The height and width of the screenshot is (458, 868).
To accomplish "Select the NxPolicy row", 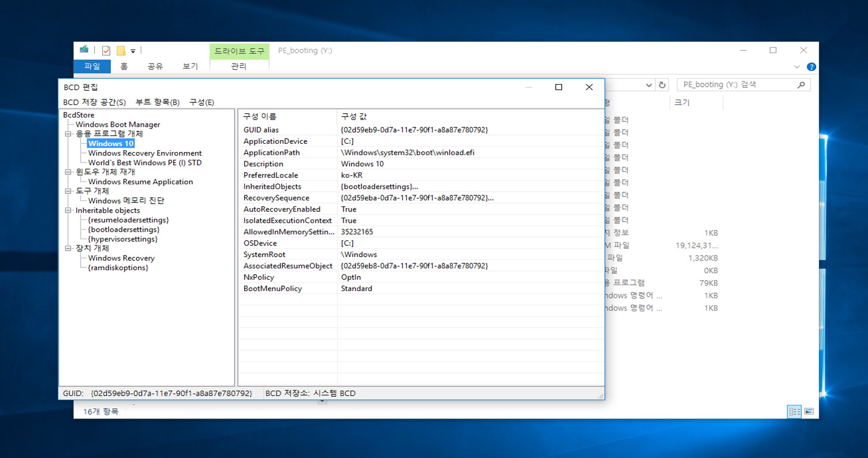I will click(x=421, y=277).
